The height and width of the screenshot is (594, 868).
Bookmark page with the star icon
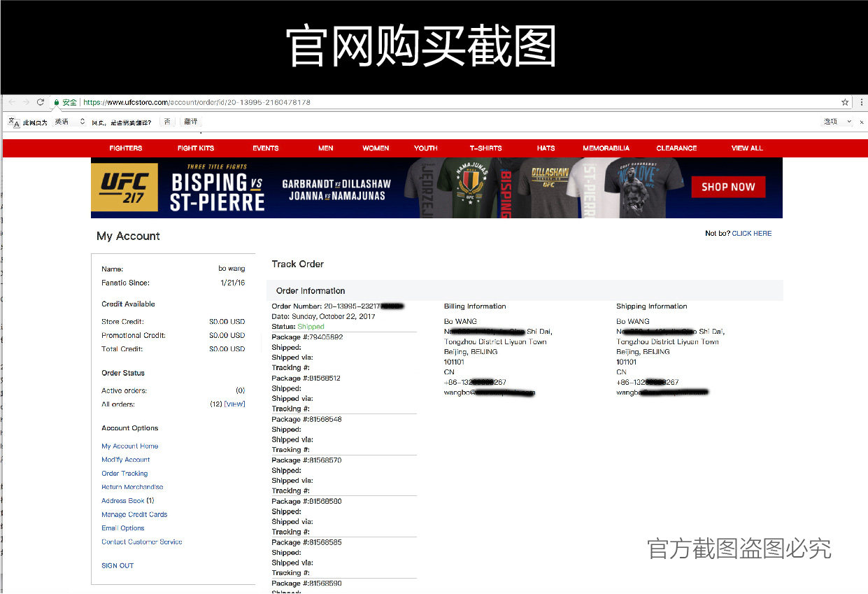tap(845, 102)
